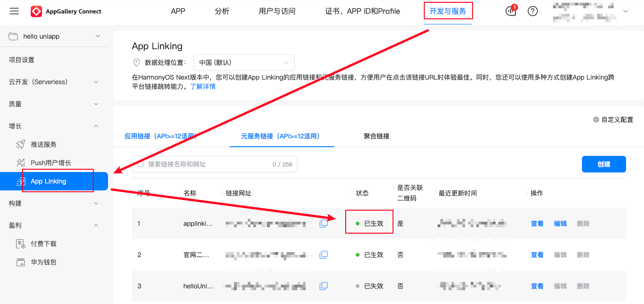Expand the 云开发 (Serverless) section

coord(96,82)
